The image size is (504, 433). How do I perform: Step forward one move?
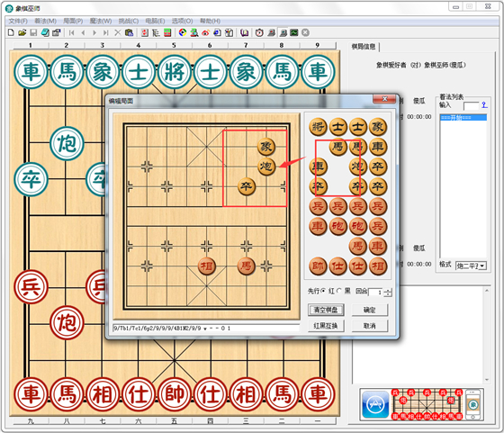[94, 32]
